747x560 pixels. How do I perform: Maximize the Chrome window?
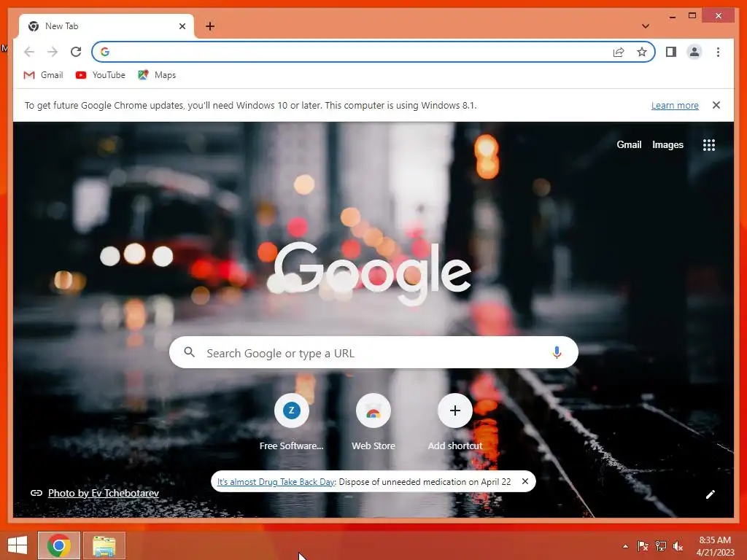coord(692,16)
